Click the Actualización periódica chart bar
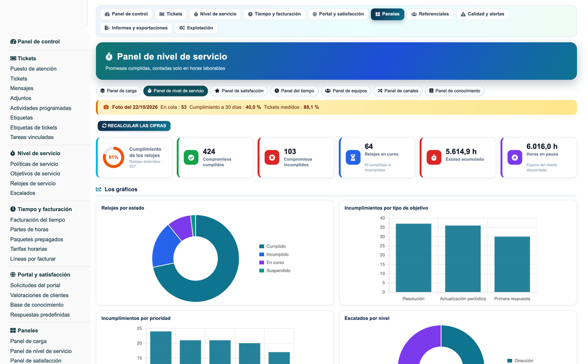 463,259
